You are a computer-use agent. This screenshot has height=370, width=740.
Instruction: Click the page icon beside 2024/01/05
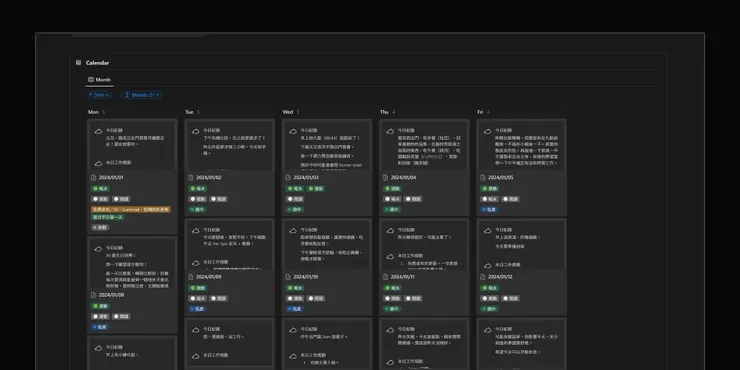[483, 177]
